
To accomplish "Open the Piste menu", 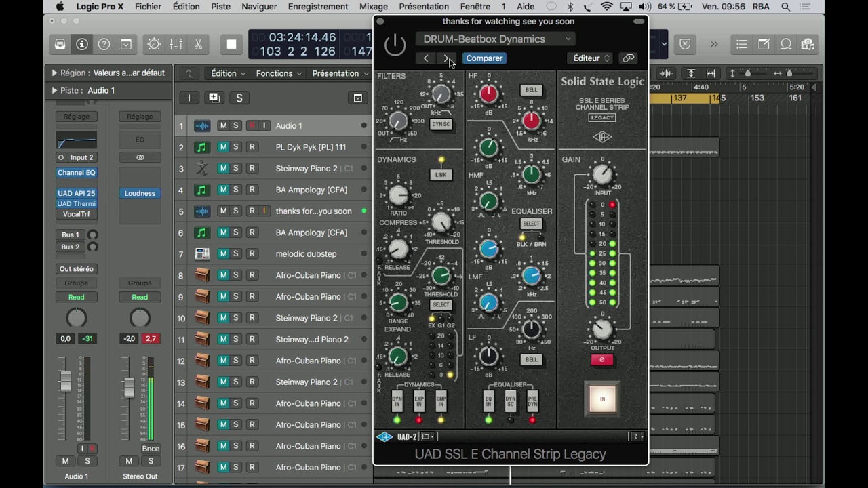I will (x=220, y=7).
